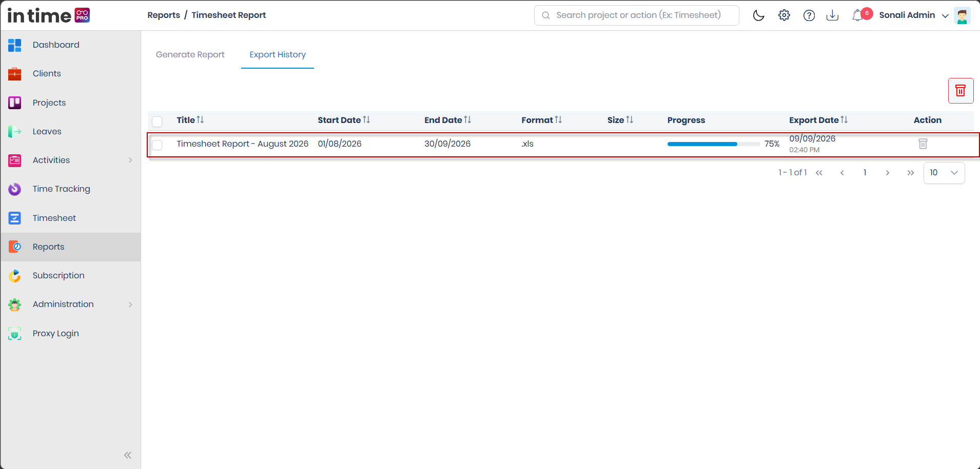The height and width of the screenshot is (469, 980).
Task: Open the Time Tracking clock icon
Action: [x=14, y=189]
